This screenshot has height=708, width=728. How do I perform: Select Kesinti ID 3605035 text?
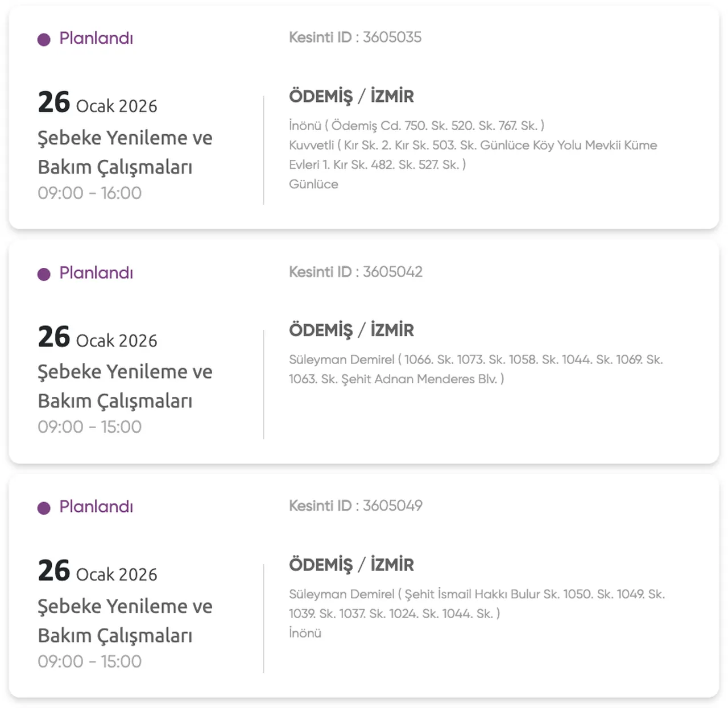point(355,38)
